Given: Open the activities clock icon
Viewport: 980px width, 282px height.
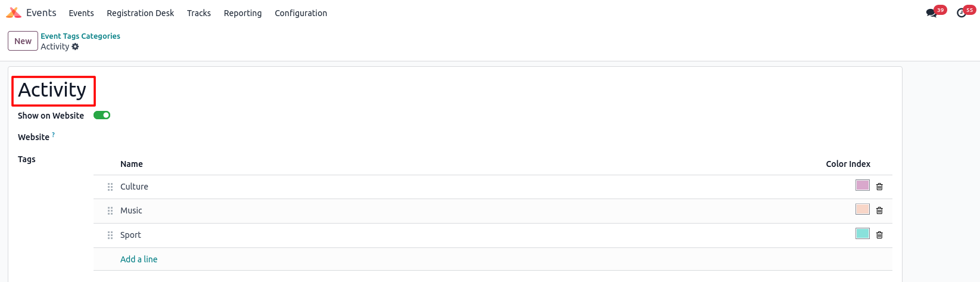Looking at the screenshot, I should coord(961,13).
